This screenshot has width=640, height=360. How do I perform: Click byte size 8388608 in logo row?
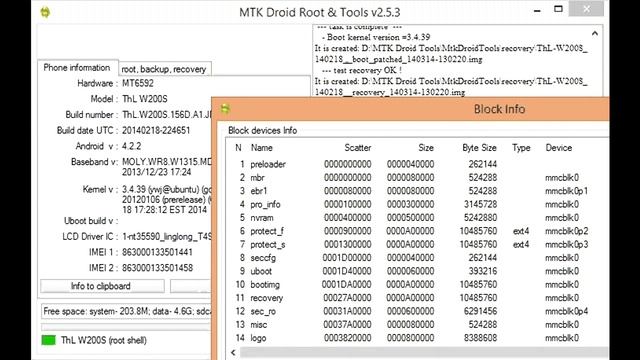click(x=480, y=338)
